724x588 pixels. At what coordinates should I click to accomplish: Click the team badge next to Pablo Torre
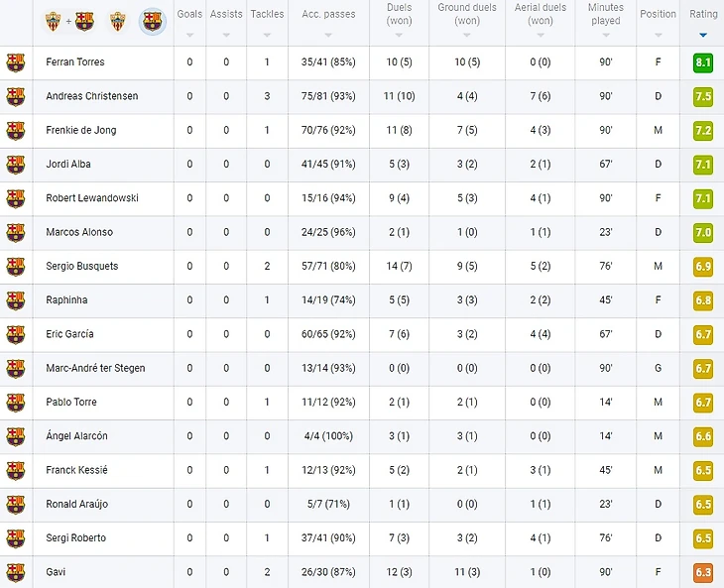tap(16, 403)
